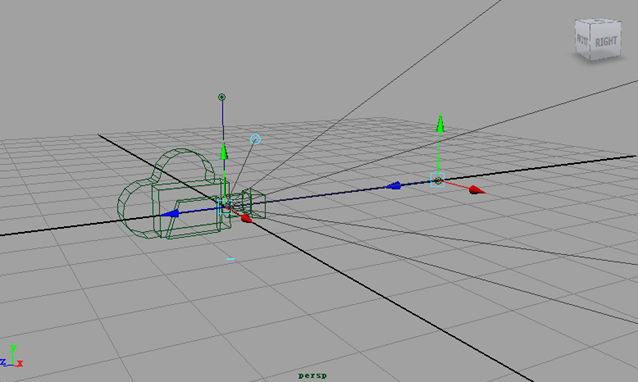The width and height of the screenshot is (638, 382).
Task: Click the camera's center move handle square
Action: pyautogui.click(x=225, y=207)
